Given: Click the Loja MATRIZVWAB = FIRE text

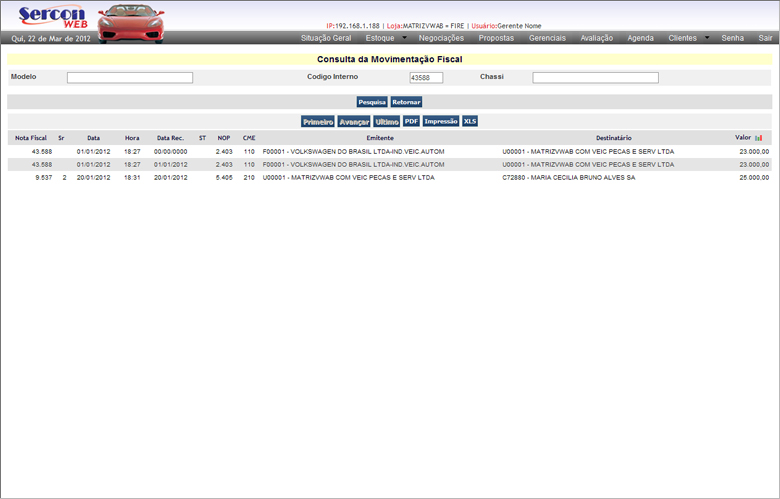Looking at the screenshot, I should point(425,26).
